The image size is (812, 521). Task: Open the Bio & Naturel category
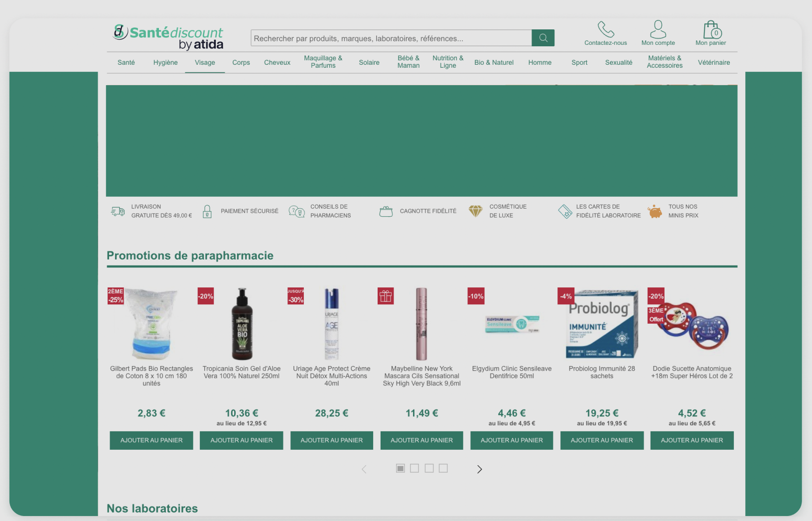pyautogui.click(x=494, y=62)
